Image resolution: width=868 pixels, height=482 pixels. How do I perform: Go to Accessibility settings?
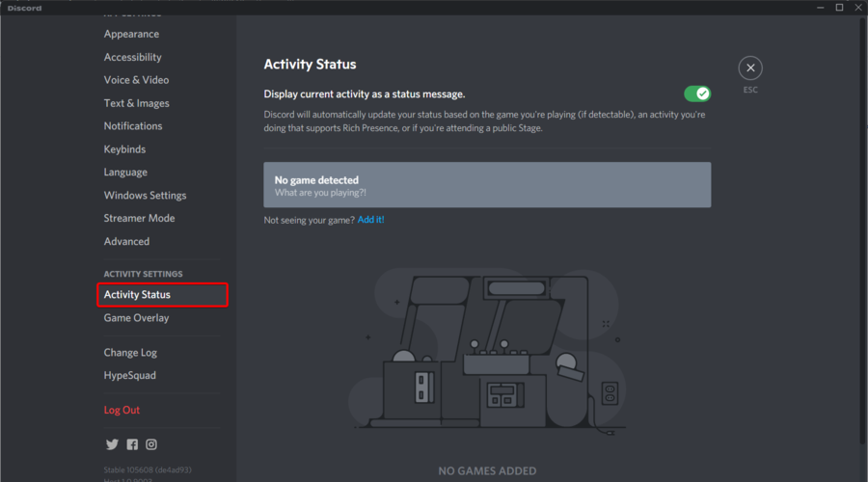pyautogui.click(x=133, y=57)
